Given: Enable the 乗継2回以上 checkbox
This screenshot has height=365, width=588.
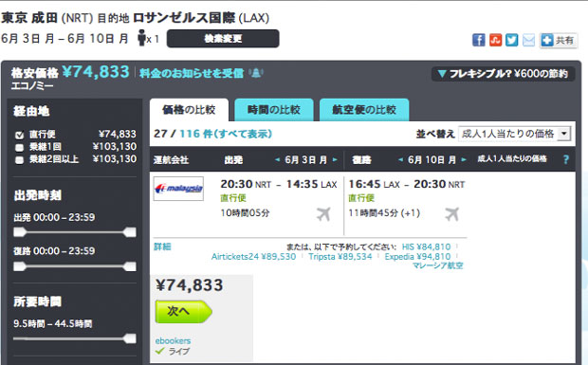Looking at the screenshot, I should tap(20, 160).
